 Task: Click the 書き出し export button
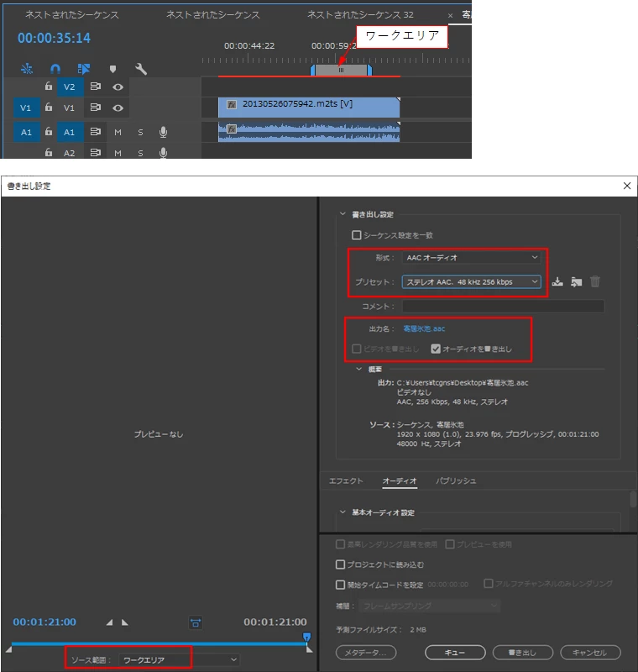[523, 653]
